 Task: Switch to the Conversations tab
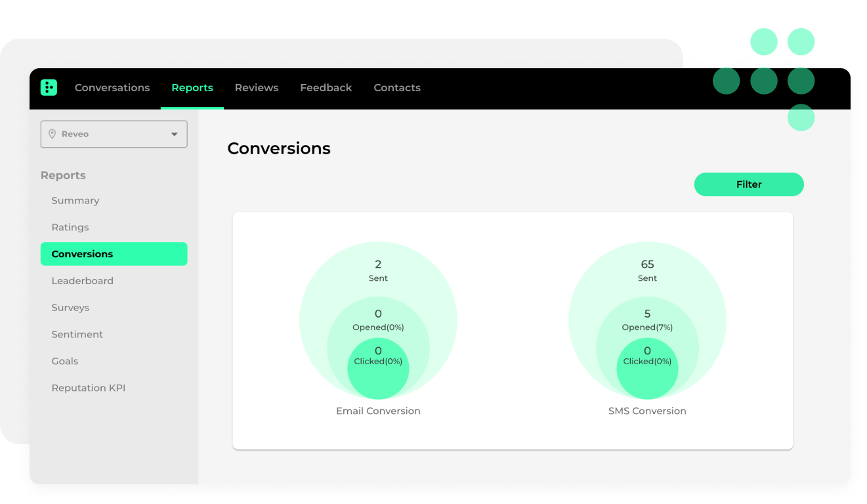click(112, 87)
